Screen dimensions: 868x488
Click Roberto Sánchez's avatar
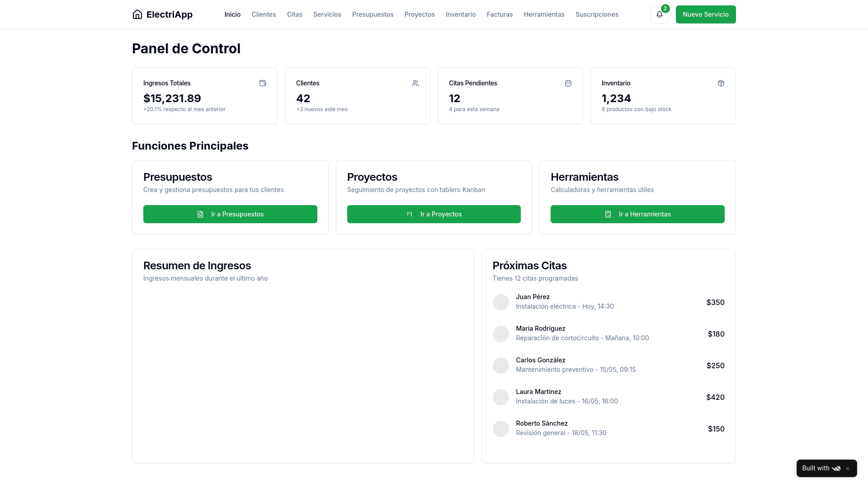(501, 429)
